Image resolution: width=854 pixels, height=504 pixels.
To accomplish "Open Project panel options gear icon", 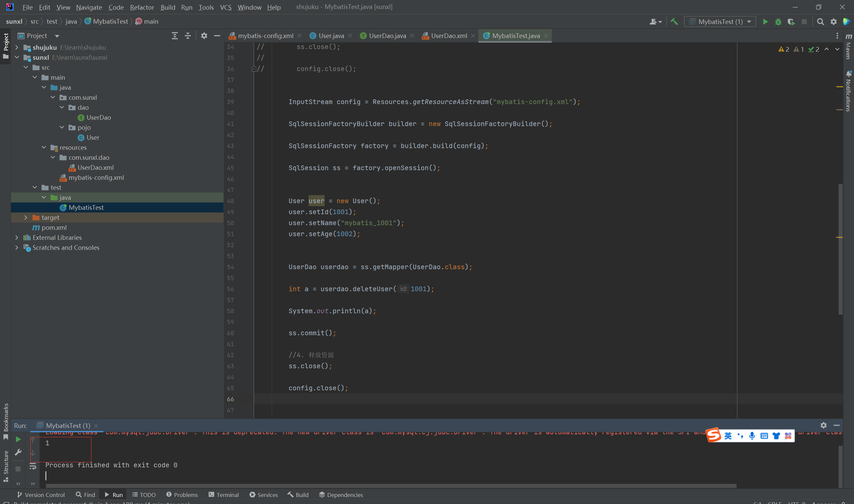I will click(204, 36).
